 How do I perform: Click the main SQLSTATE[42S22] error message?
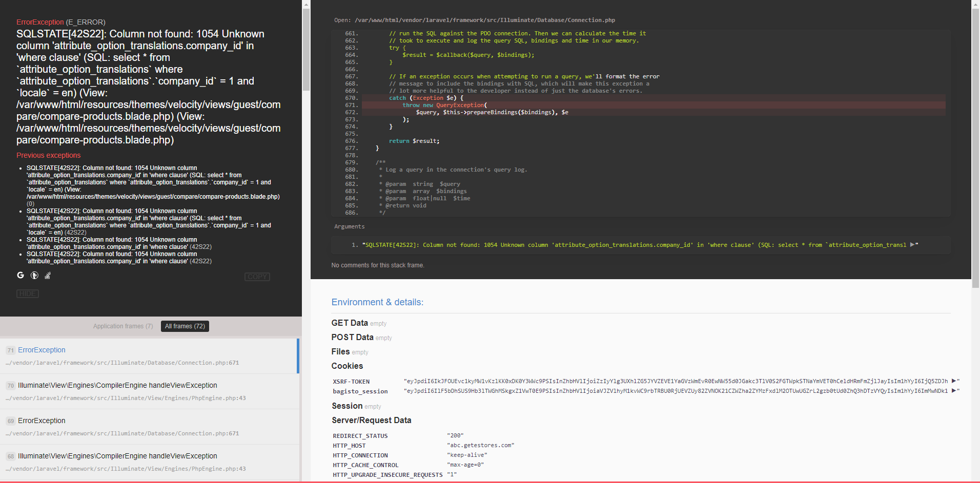coord(149,87)
